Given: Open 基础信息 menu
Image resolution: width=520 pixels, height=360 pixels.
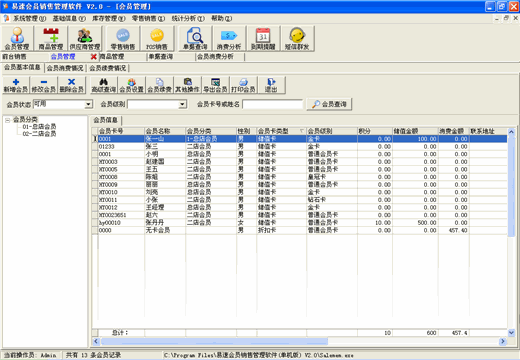Looking at the screenshot, I should tap(69, 18).
